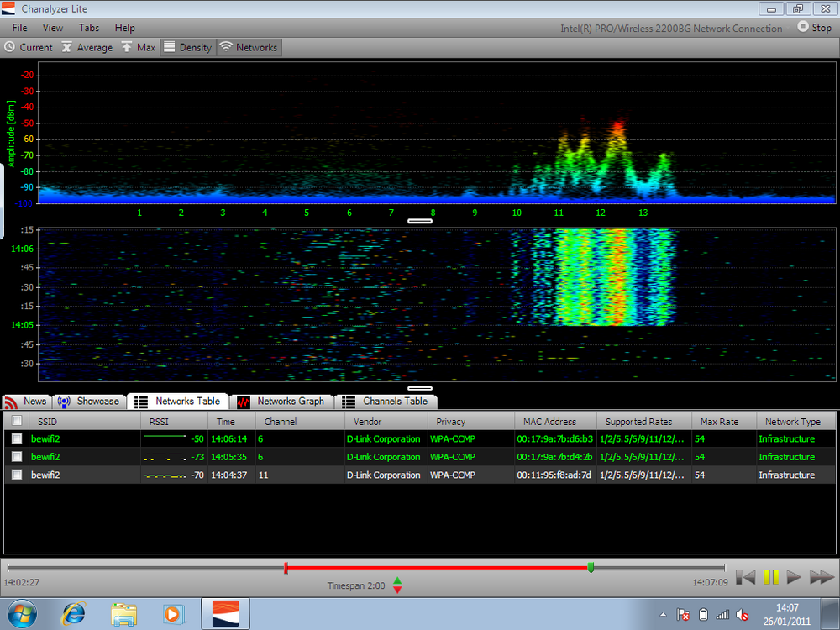The height and width of the screenshot is (630, 840).
Task: Check the select-all checkbox in table header
Action: [17, 421]
